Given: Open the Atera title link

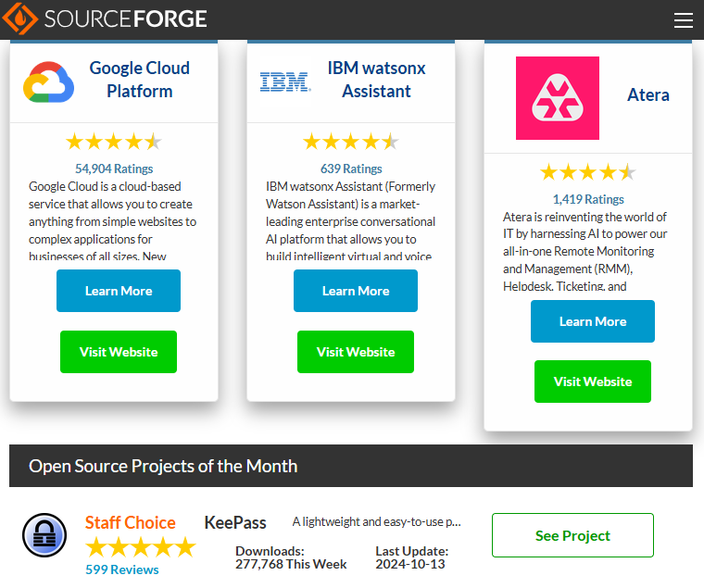Looking at the screenshot, I should click(647, 94).
